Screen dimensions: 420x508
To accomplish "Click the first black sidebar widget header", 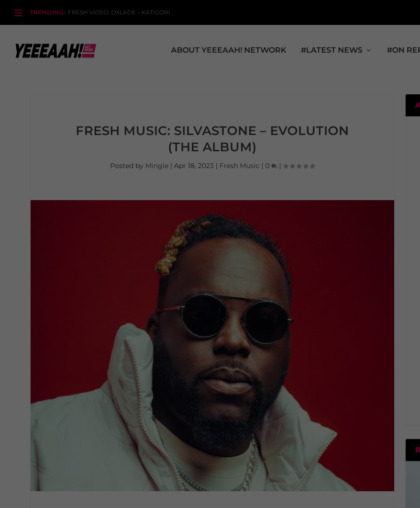I will (x=413, y=105).
